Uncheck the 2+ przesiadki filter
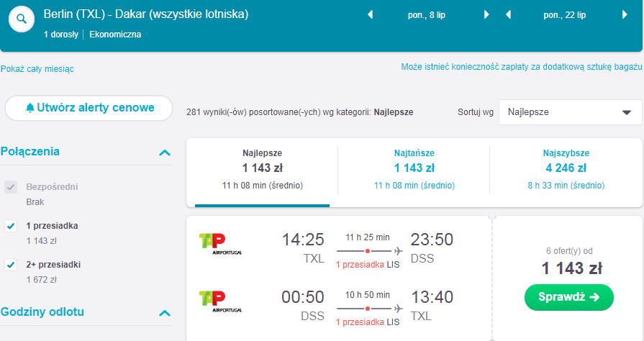Image resolution: width=644 pixels, height=341 pixels. [x=11, y=265]
